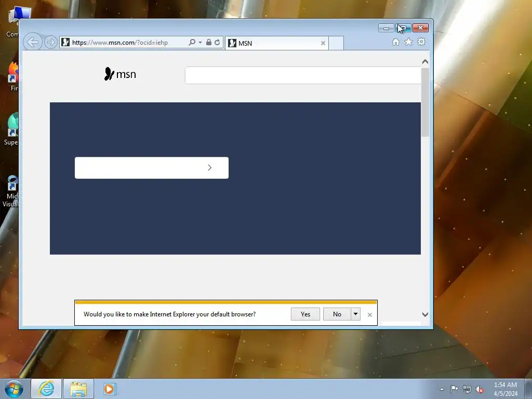View the security lock icon report
532x399 pixels.
(209, 42)
